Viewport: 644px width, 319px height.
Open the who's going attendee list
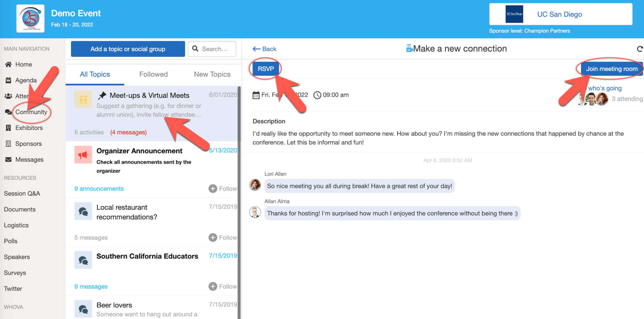[x=604, y=88]
